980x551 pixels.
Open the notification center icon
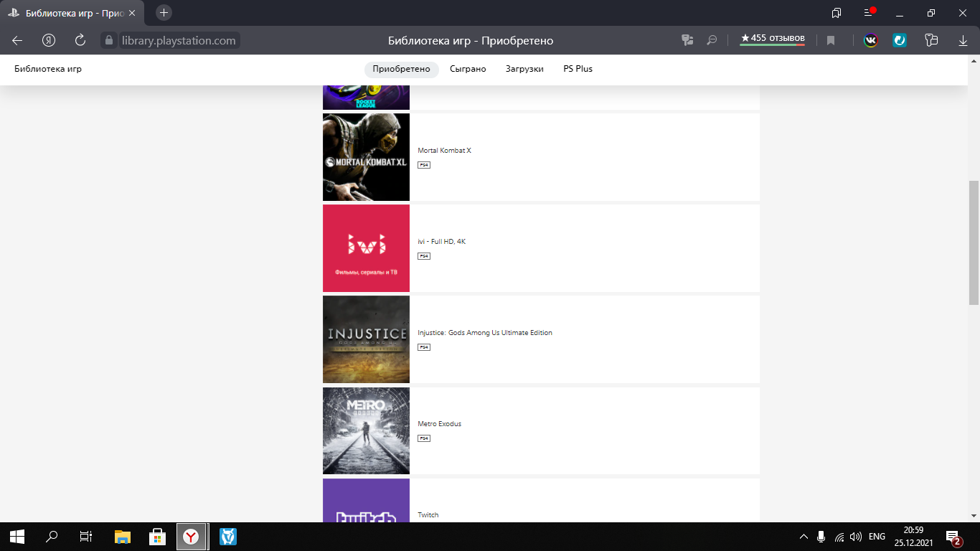point(954,537)
